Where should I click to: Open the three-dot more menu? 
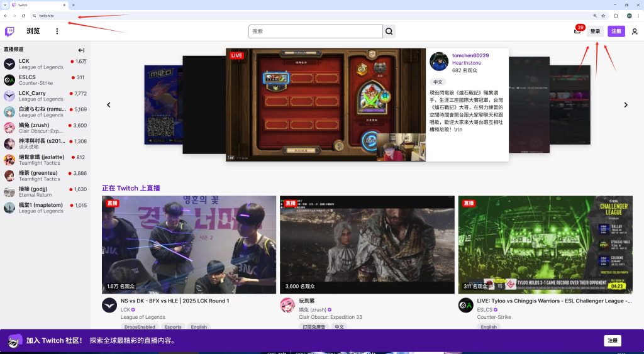click(57, 31)
